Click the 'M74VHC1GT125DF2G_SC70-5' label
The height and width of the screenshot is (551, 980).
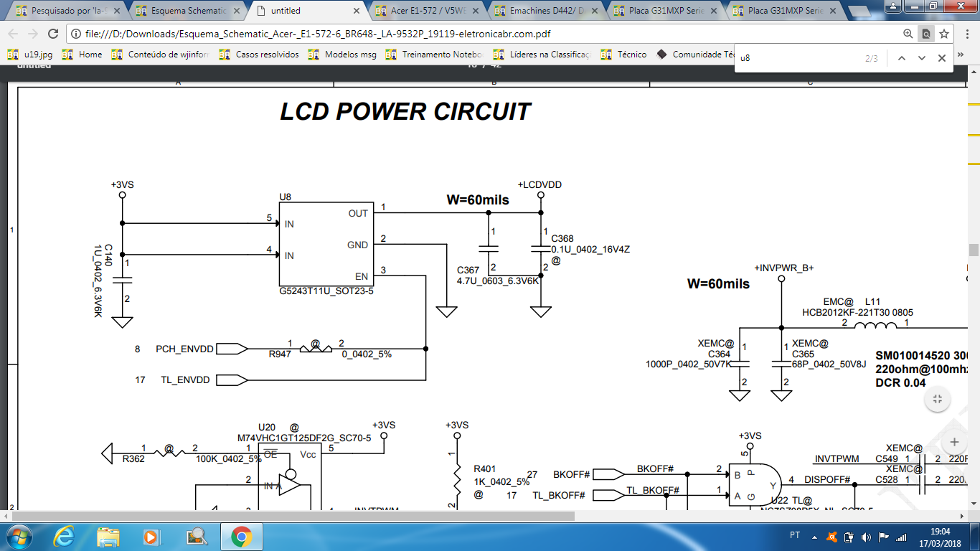(x=304, y=438)
